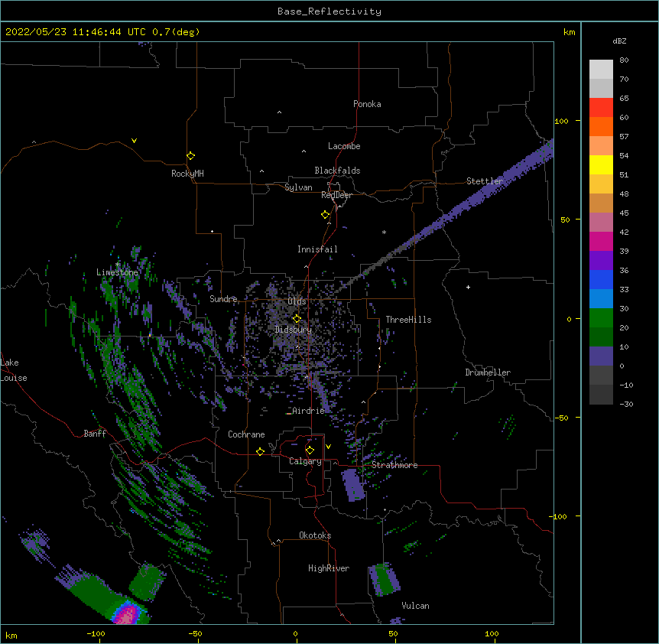659x644 pixels.
Task: Click the Stettler city label
Action: (x=485, y=181)
